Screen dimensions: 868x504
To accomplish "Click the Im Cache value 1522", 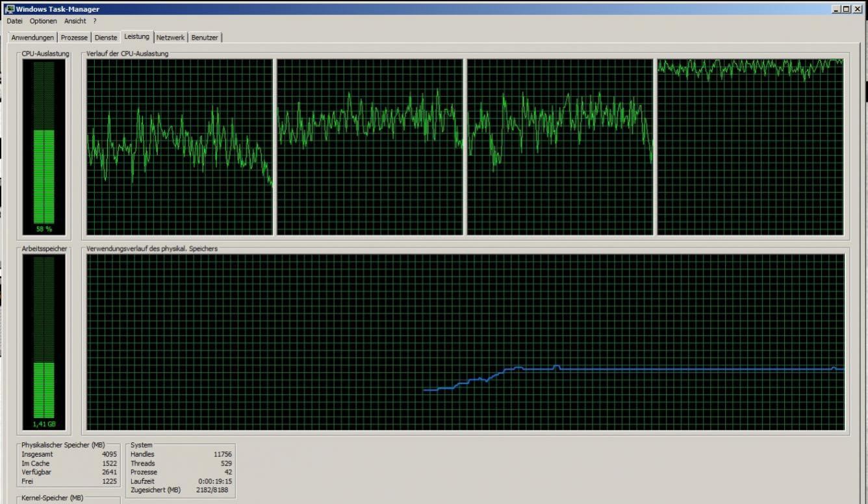I will pyautogui.click(x=109, y=464).
